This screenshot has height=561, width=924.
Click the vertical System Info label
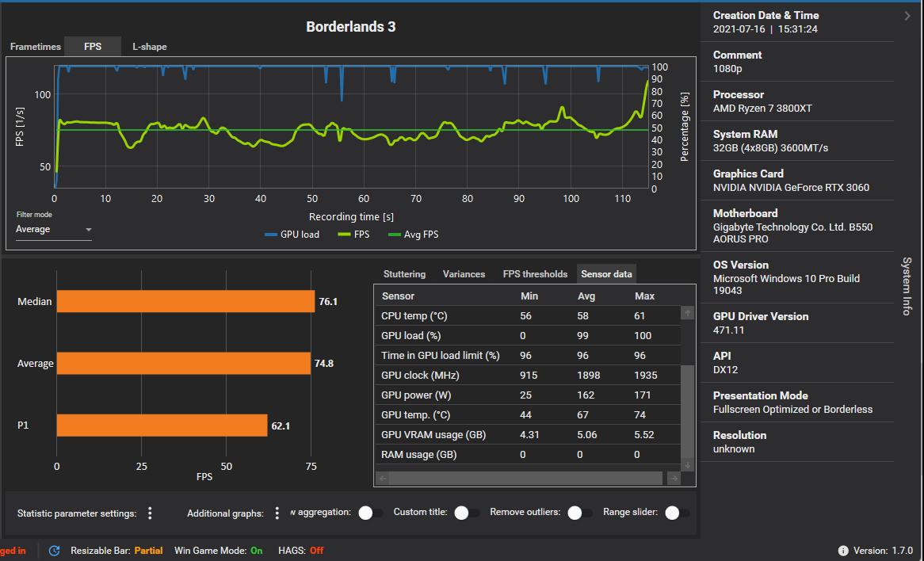(x=907, y=286)
